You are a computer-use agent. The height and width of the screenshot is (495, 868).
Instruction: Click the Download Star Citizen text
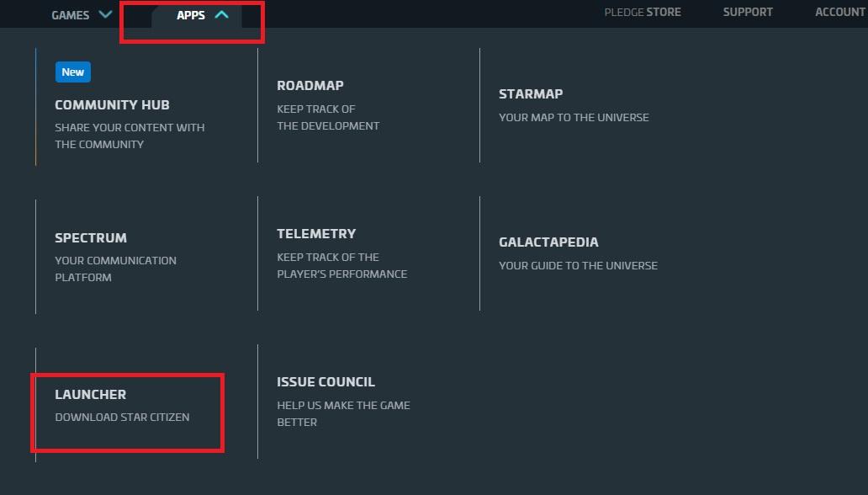click(122, 417)
